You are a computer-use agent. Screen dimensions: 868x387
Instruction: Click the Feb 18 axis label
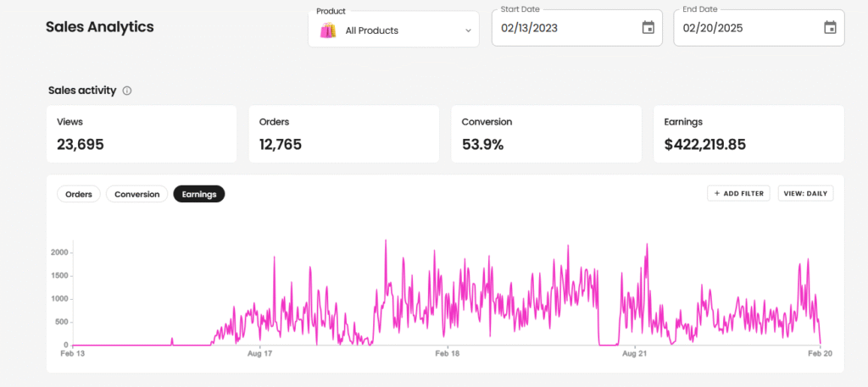click(448, 353)
